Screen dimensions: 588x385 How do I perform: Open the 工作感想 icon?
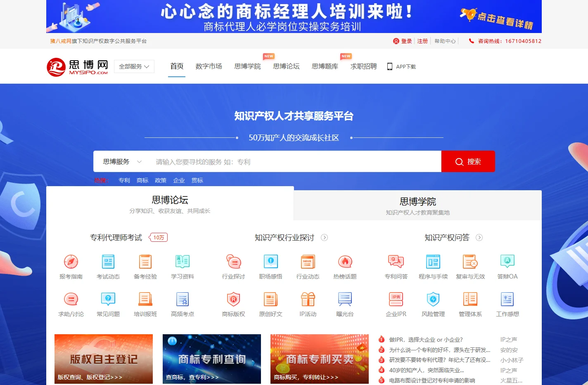coord(507,299)
